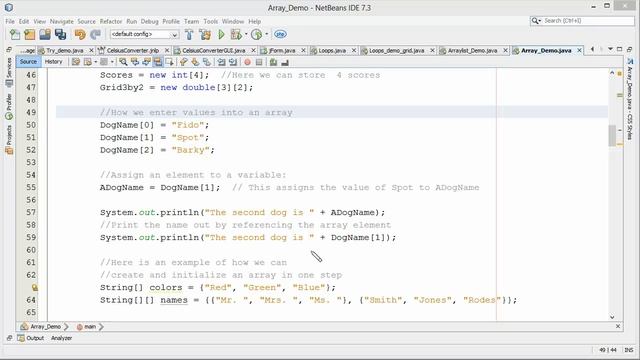Open search options dropdown by magnifier
This screenshot has width=640, height=360.
click(536, 21)
